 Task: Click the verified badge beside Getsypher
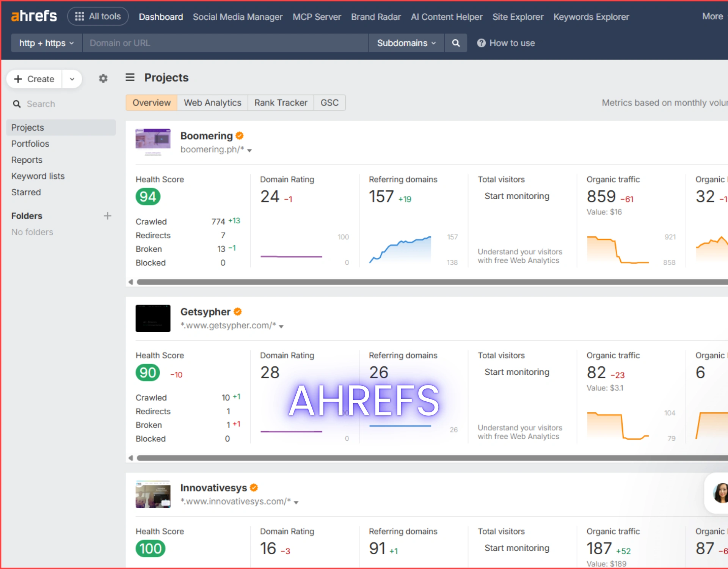point(238,311)
